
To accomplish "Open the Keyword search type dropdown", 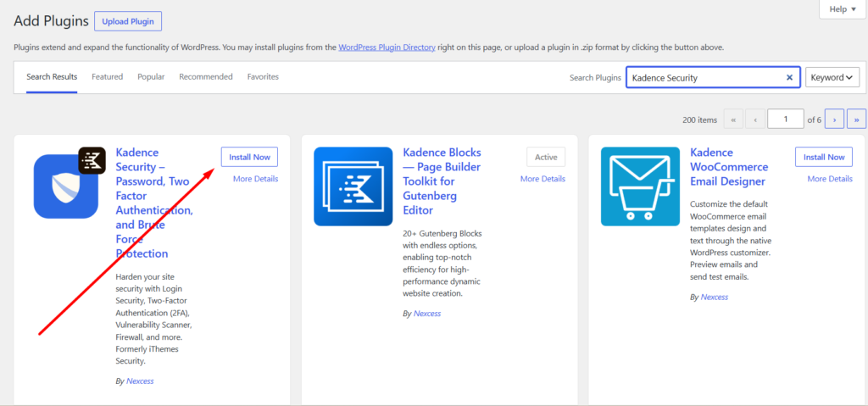I will tap(832, 77).
